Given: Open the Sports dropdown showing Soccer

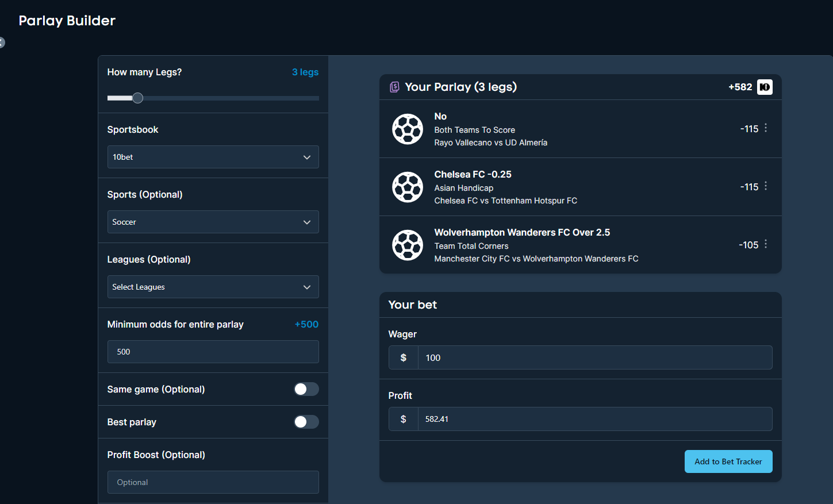Looking at the screenshot, I should click(x=213, y=222).
